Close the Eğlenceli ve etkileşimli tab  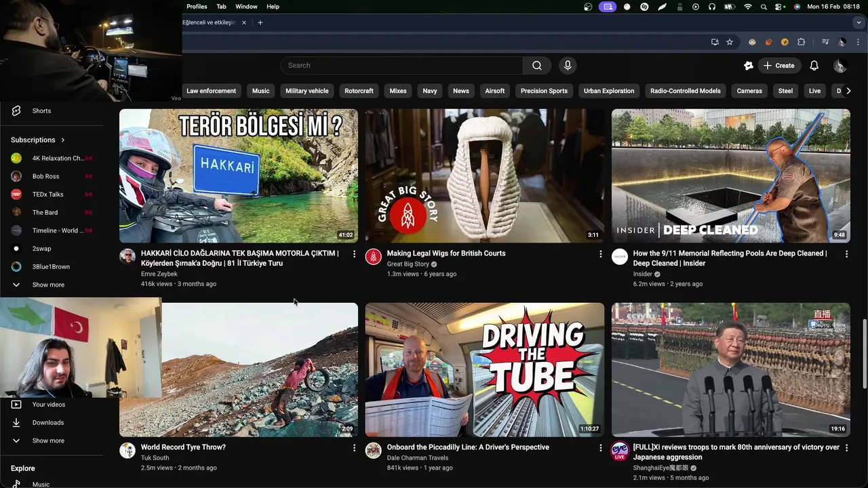244,22
